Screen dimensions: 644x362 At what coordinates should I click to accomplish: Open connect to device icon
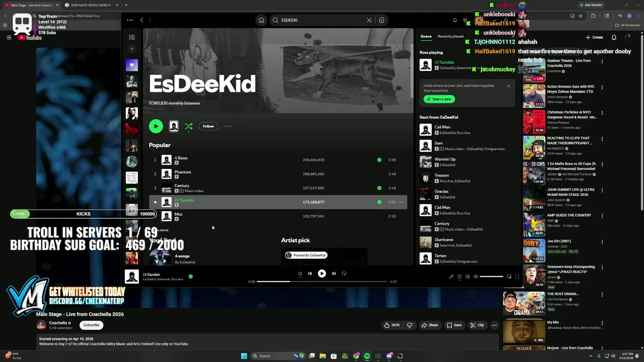[467, 277]
